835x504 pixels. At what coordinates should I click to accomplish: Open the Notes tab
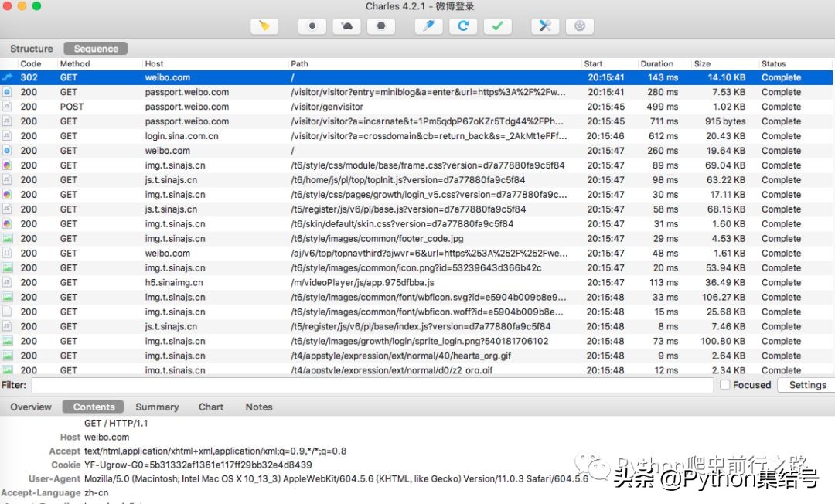(x=258, y=407)
